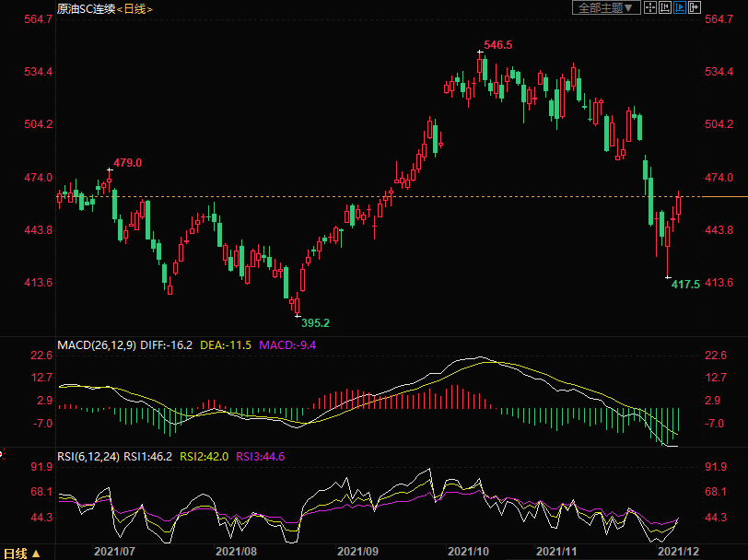Expand the 日线 period selector at bottom left

(x=20, y=553)
